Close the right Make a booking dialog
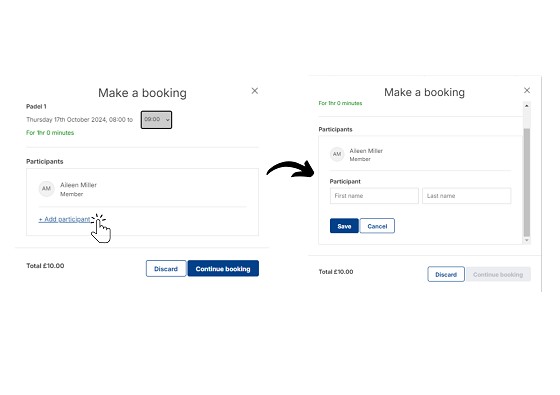Image resolution: width=560 pixels, height=395 pixels. [527, 90]
